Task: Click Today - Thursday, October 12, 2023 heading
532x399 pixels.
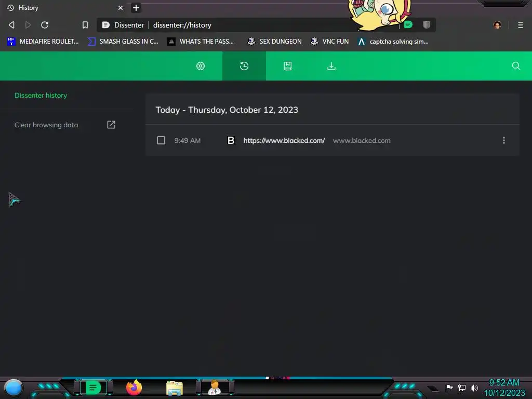Action: [227, 110]
